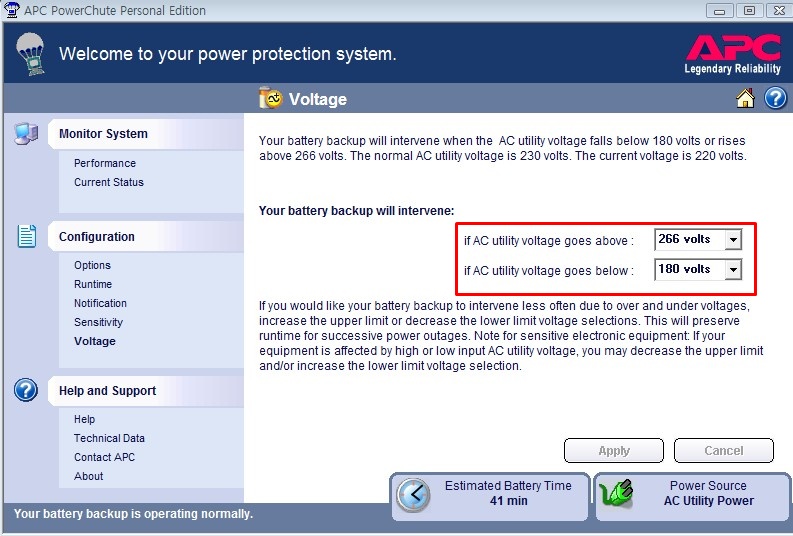793x536 pixels.
Task: Click status text 'Your battery backup is operating normally.'
Action: 134,514
